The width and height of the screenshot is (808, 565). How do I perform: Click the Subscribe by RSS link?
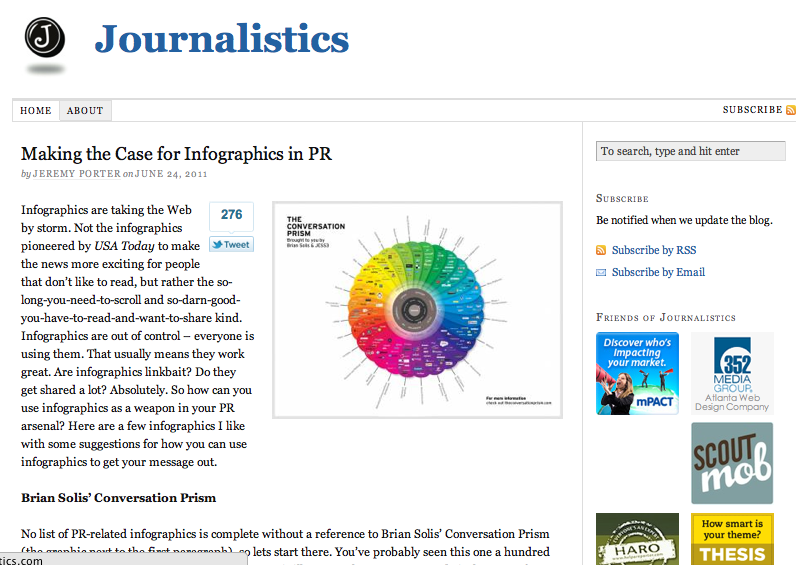(654, 250)
